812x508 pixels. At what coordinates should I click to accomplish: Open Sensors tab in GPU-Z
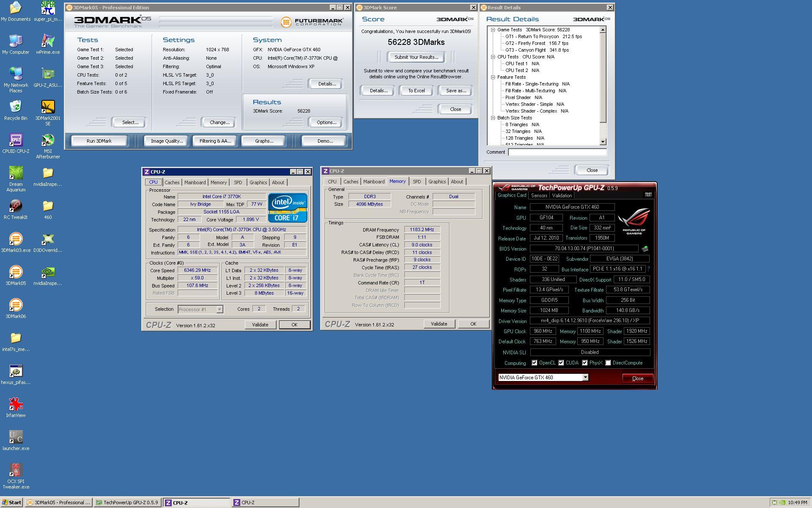539,196
